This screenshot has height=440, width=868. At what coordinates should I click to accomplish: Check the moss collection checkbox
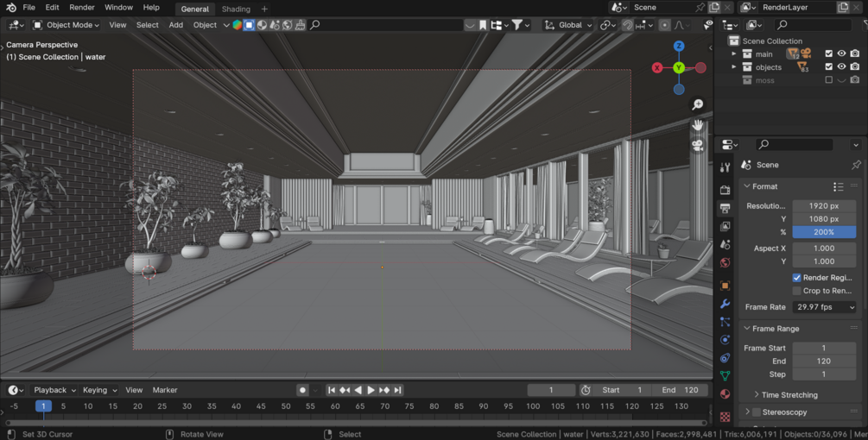828,80
